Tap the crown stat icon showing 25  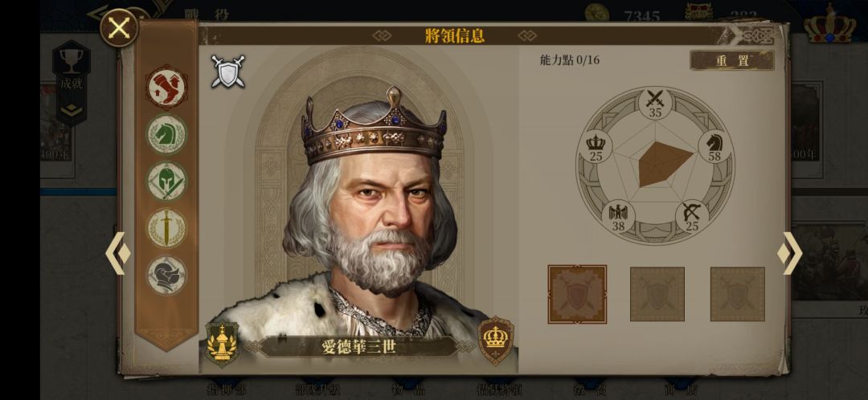point(596,147)
